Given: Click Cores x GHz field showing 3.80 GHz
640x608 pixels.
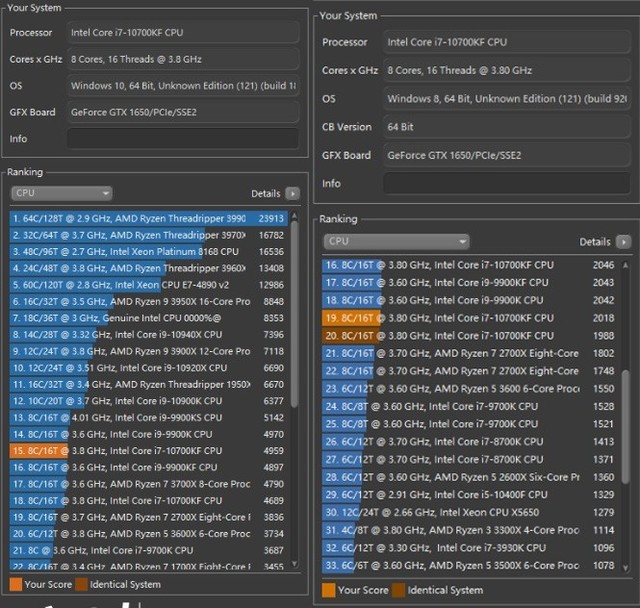Looking at the screenshot, I should pos(507,70).
